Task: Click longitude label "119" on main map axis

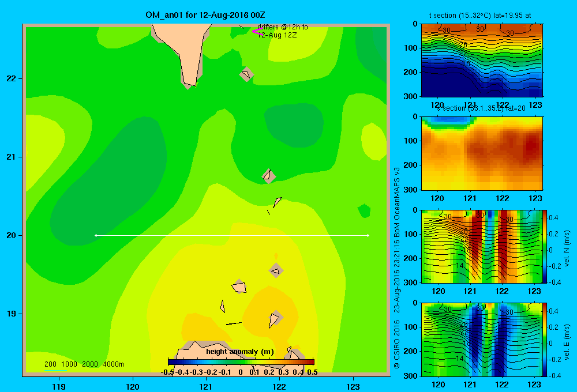Action: (x=59, y=386)
